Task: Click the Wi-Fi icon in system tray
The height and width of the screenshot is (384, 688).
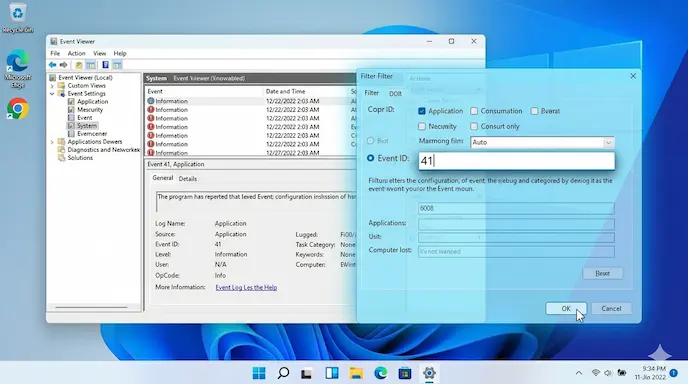Action: 595,373
